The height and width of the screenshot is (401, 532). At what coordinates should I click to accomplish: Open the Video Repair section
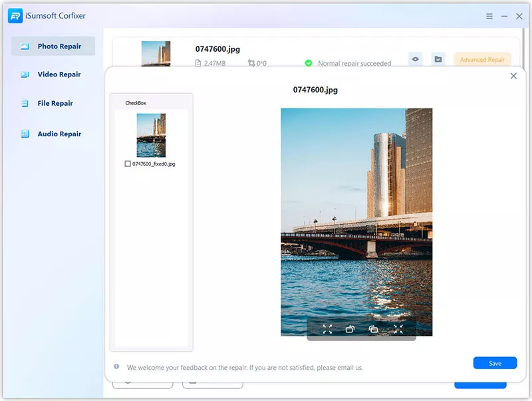click(x=53, y=74)
